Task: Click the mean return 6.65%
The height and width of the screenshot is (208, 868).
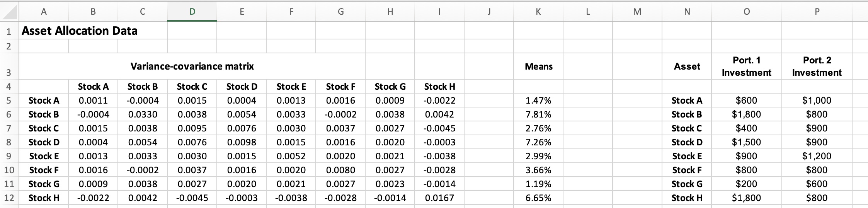Action: 538,198
